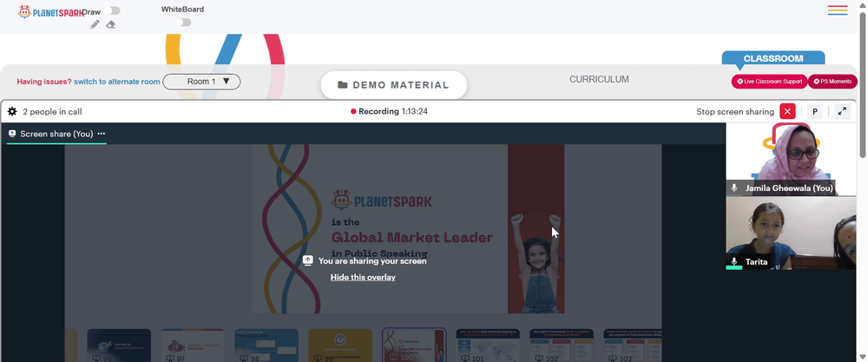The image size is (868, 362).
Task: Click Tarita video tile
Action: (x=791, y=233)
